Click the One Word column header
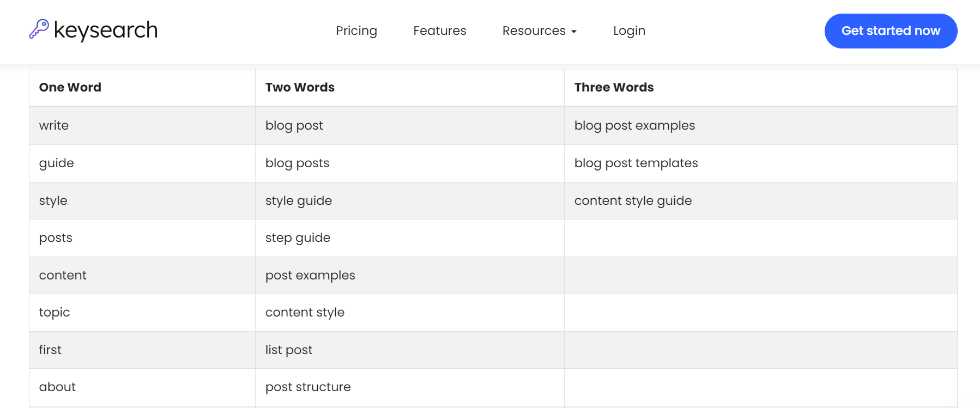980x408 pixels. click(70, 87)
